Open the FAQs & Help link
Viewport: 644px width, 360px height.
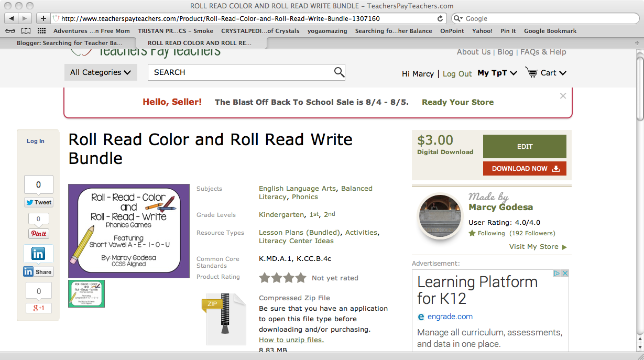point(543,52)
